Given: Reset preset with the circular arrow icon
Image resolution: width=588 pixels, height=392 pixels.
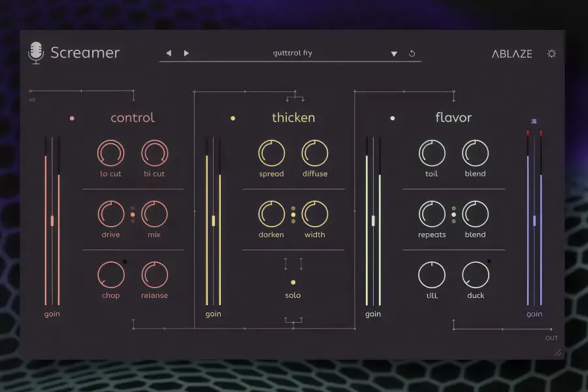Looking at the screenshot, I should click(x=412, y=54).
